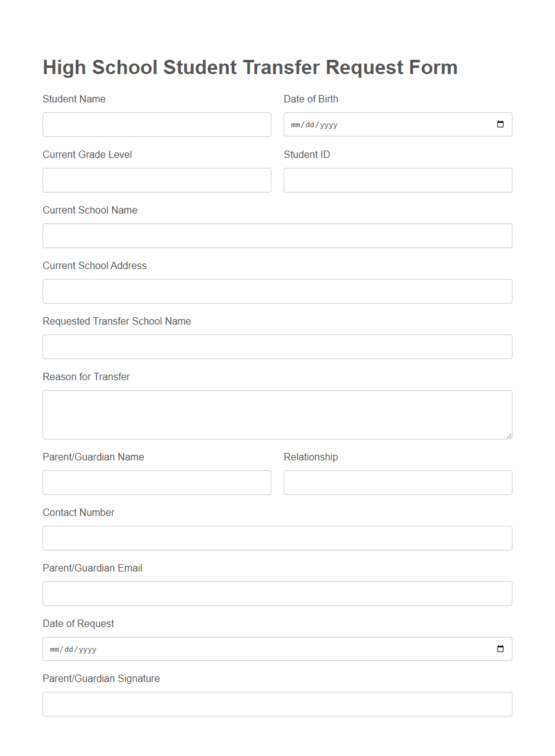Select the Current School Name field
This screenshot has width=555, height=756.
click(x=277, y=235)
